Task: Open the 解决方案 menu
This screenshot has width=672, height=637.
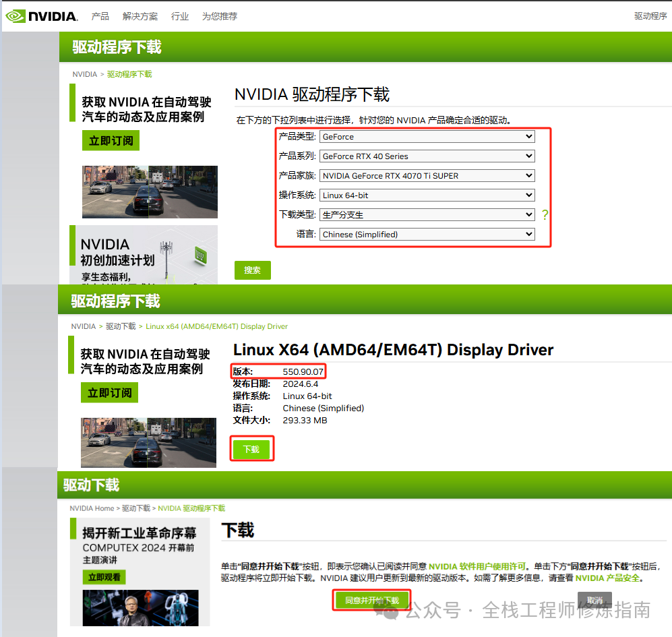Action: (140, 16)
